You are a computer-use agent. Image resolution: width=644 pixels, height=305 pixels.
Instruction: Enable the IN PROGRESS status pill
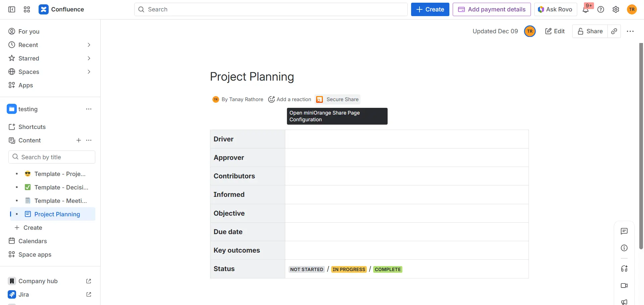tap(349, 269)
